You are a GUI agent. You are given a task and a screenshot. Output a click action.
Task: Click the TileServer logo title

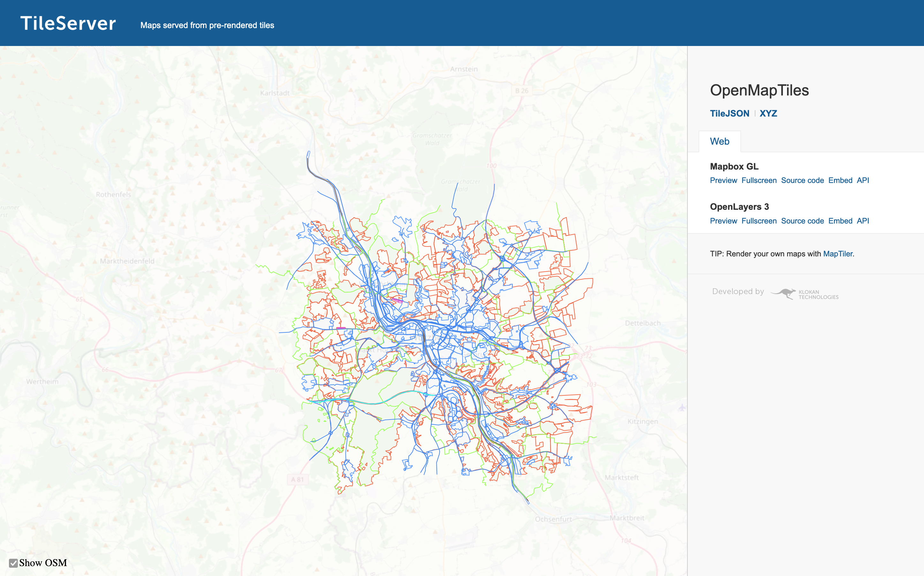[x=68, y=24]
